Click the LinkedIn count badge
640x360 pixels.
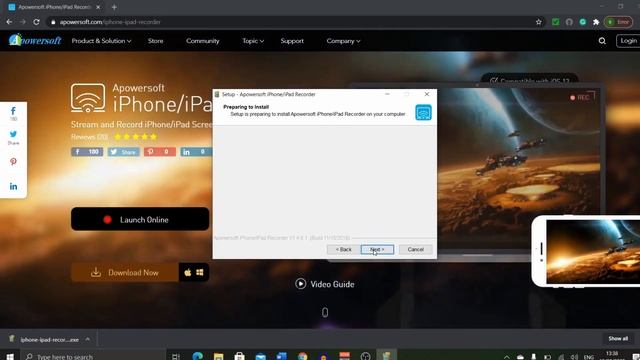click(x=196, y=152)
